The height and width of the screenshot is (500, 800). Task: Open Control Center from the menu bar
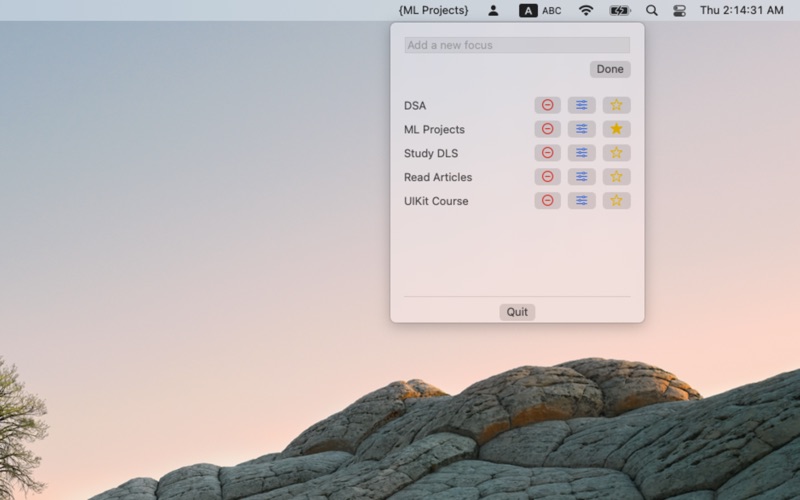tap(679, 10)
